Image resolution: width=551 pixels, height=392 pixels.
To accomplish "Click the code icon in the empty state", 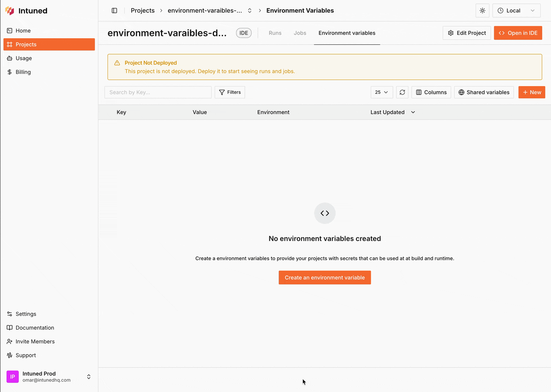I will [x=324, y=213].
